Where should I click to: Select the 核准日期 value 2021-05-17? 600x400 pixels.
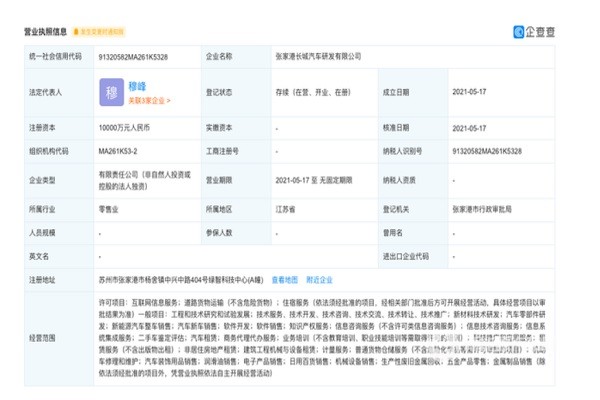click(469, 128)
